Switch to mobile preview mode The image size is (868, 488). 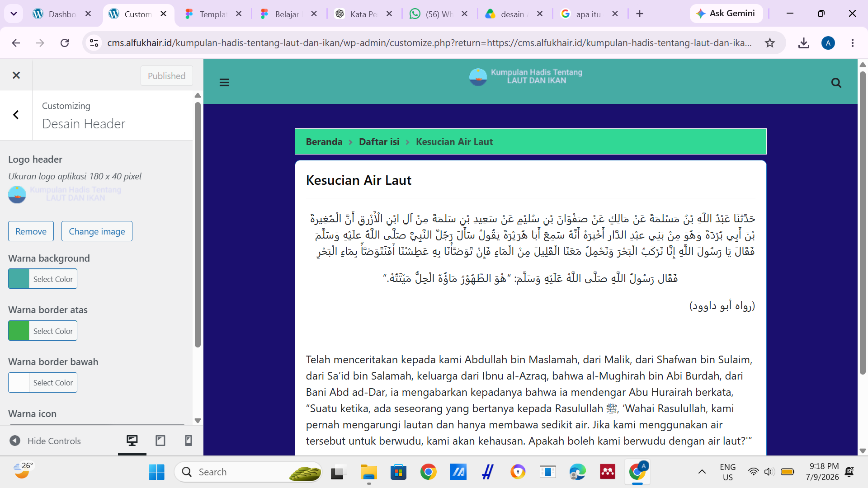(189, 441)
